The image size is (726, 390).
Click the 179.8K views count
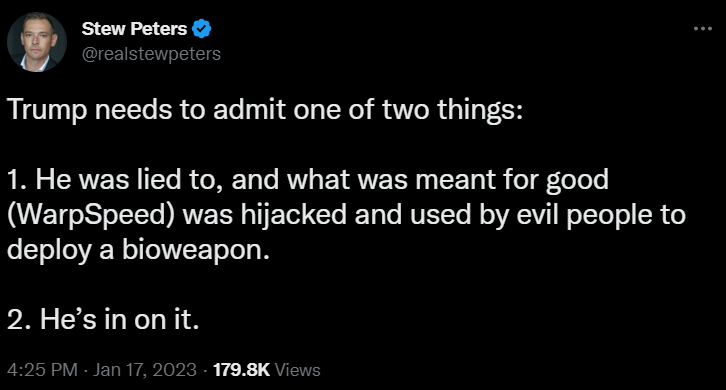point(241,370)
